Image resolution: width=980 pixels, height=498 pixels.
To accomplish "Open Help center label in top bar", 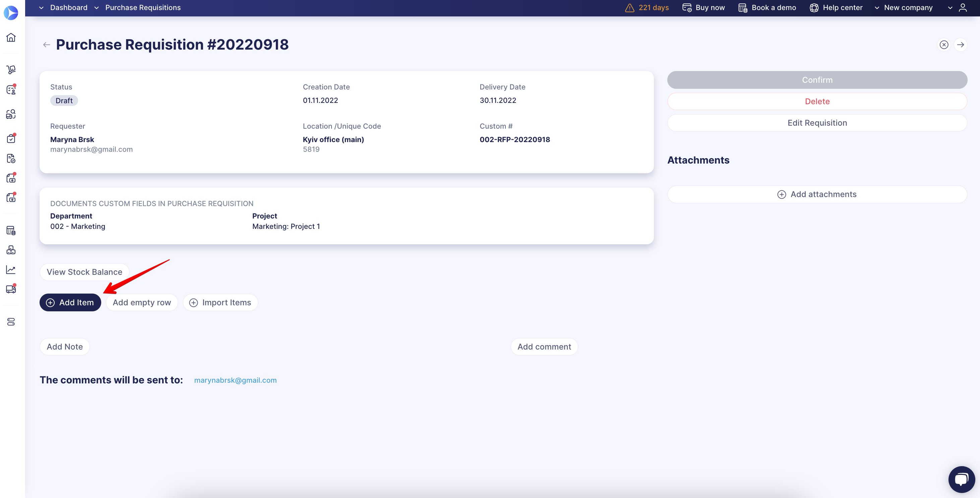I will tap(843, 8).
